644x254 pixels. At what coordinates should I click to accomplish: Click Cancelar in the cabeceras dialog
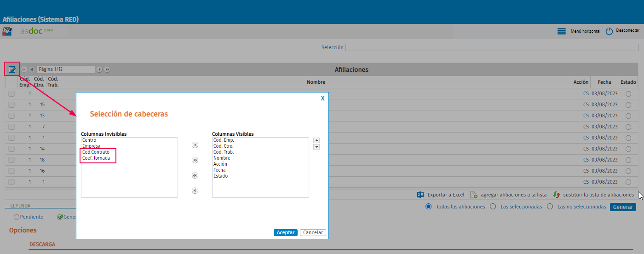[x=313, y=232]
